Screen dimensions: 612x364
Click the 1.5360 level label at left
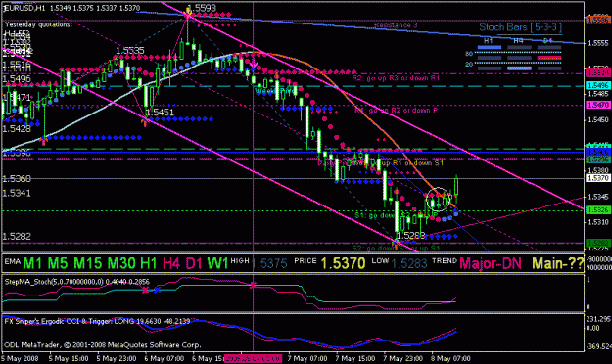coord(17,179)
